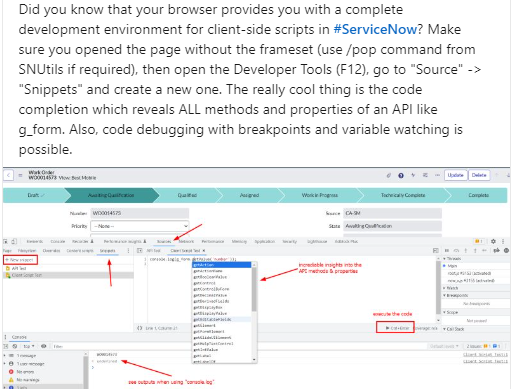Choose getAction in autocomplete list
Image resolution: width=519 pixels, height=389 pixels.
[222, 265]
